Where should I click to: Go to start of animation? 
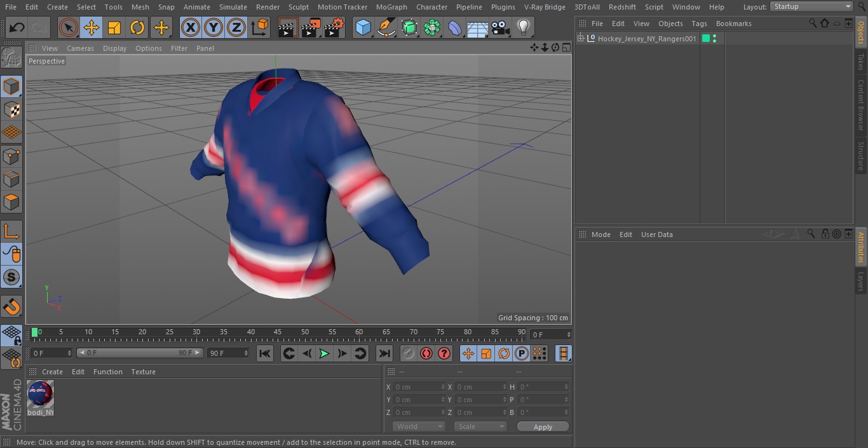(x=265, y=353)
